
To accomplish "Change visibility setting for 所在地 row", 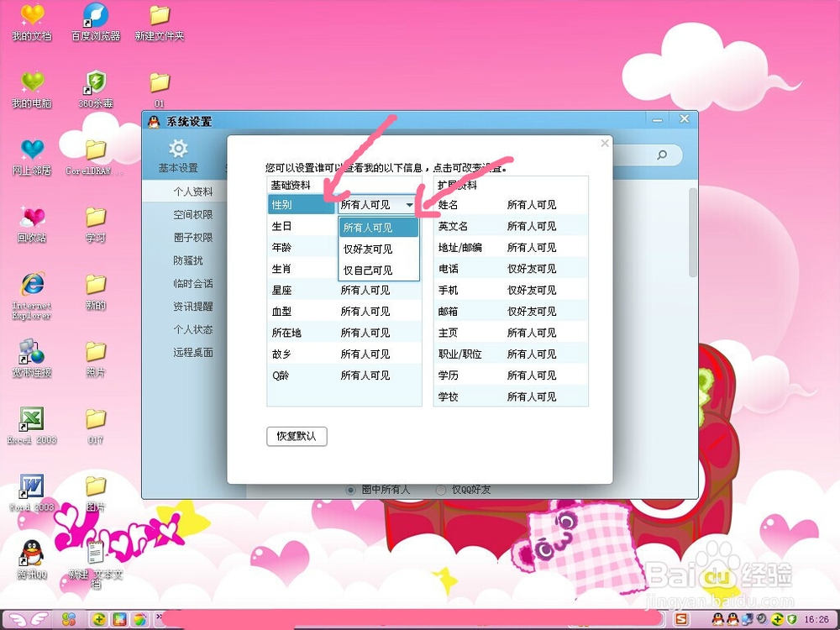I will pos(365,333).
